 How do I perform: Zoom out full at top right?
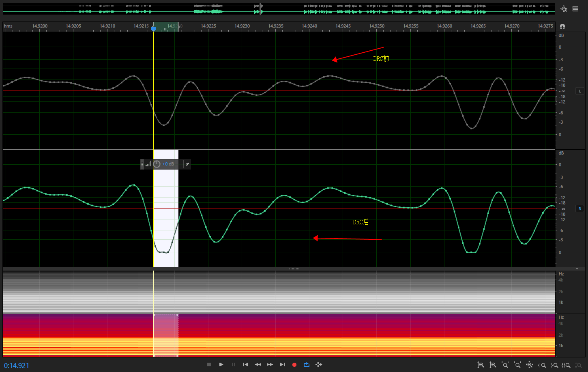point(564,9)
